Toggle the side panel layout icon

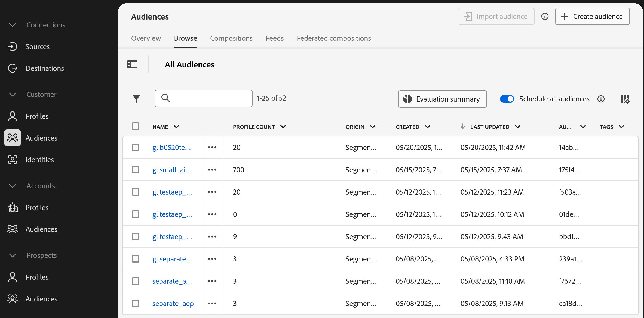[132, 64]
